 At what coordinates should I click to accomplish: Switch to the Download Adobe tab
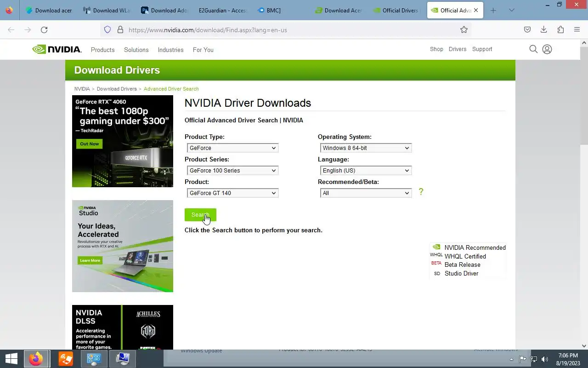click(x=164, y=10)
